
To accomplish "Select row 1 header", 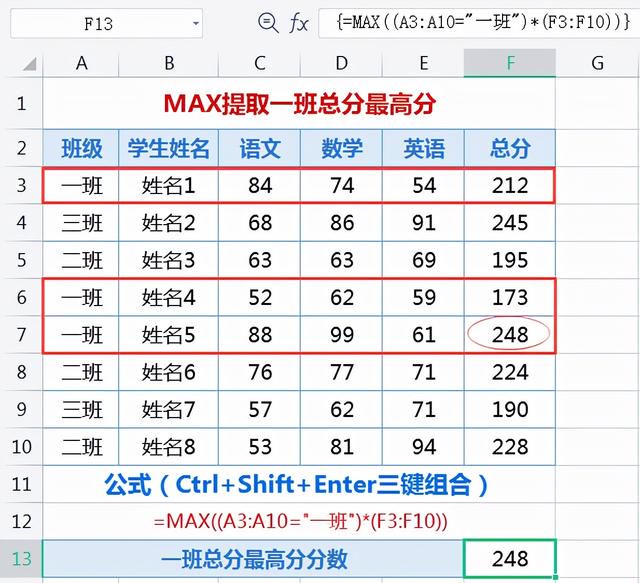I will click(x=22, y=103).
